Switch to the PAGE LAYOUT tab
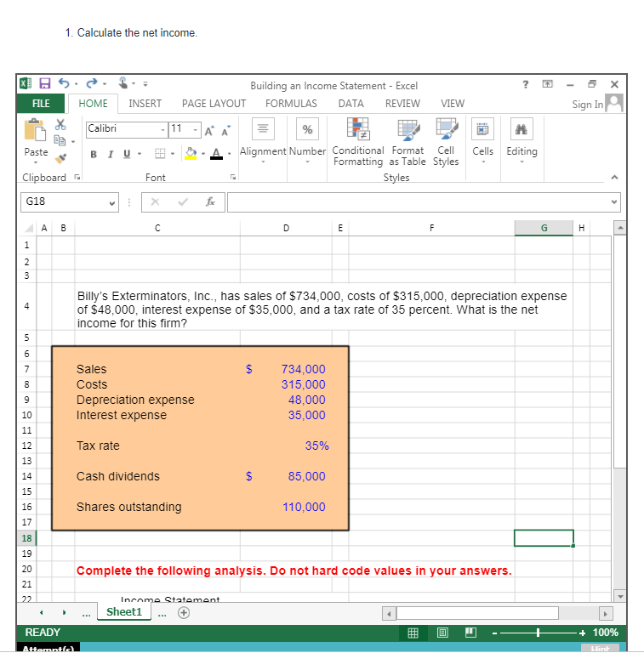Screen dimensions: 644x653 214,104
